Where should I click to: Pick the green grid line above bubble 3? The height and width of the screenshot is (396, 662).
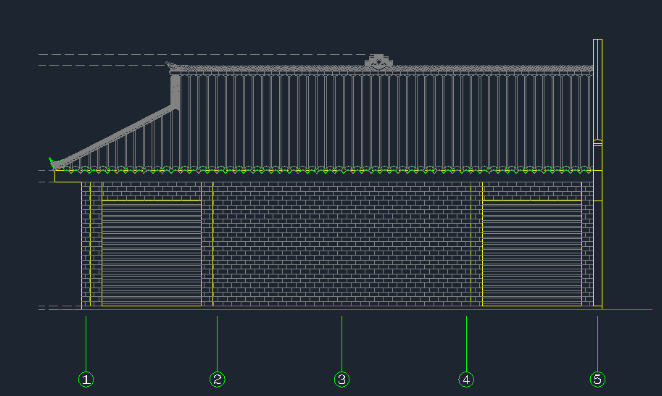point(342,344)
